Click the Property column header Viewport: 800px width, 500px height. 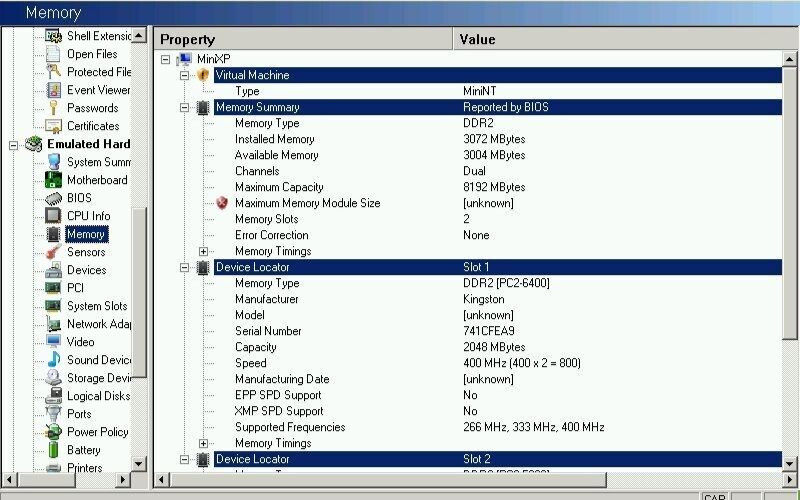[x=303, y=39]
